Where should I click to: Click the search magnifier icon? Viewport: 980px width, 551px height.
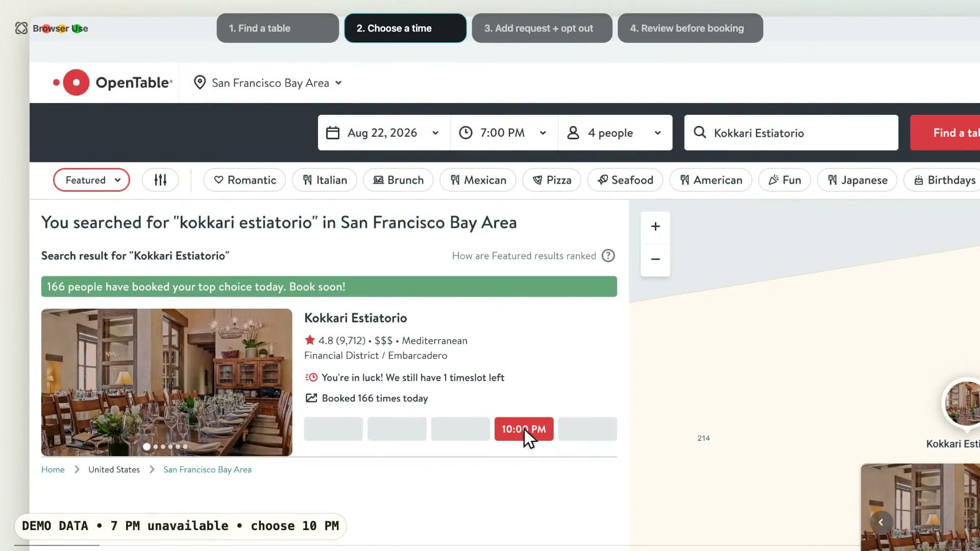coord(700,132)
